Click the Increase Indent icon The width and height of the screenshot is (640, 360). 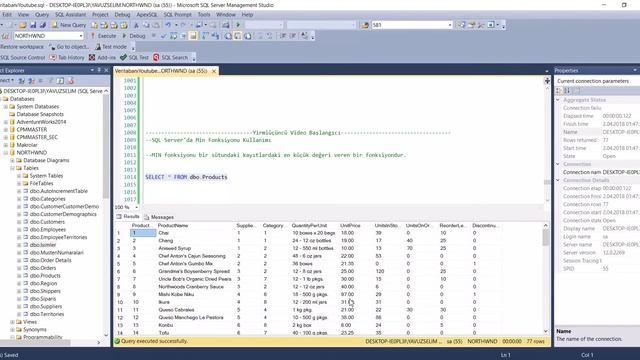pyautogui.click(x=293, y=36)
